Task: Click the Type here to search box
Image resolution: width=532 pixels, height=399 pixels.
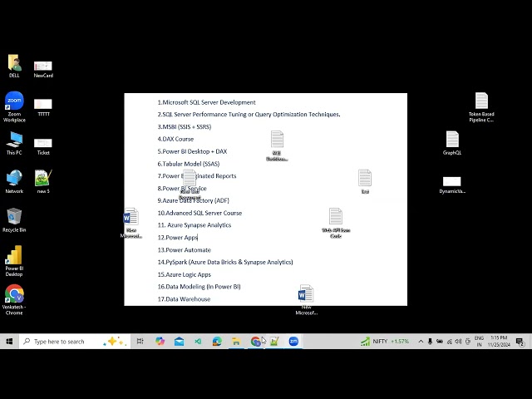Action: point(75,342)
